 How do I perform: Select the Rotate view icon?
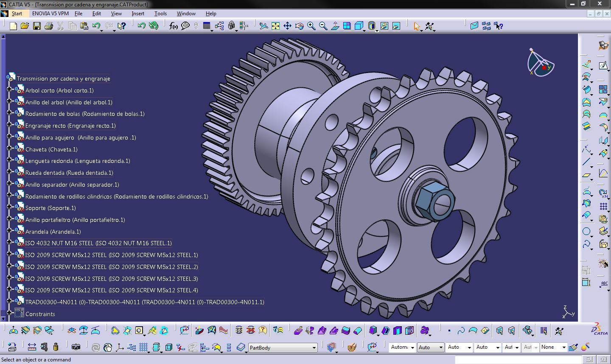click(x=299, y=26)
